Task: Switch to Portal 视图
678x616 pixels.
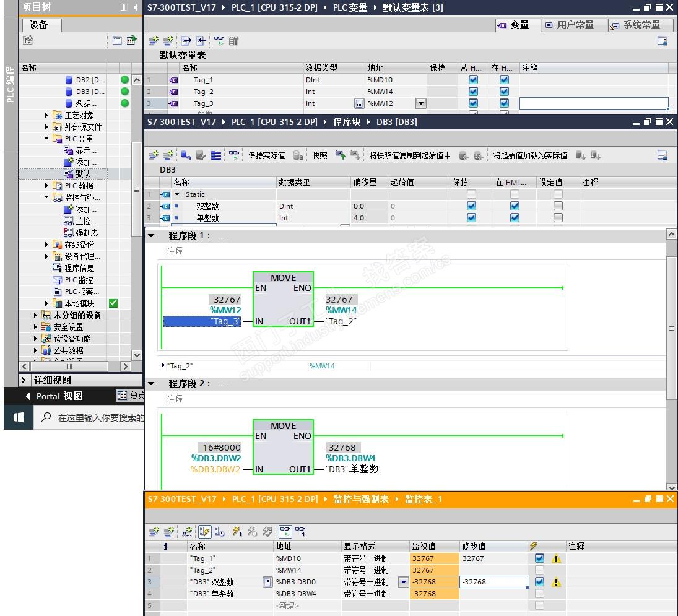Action: 54,396
